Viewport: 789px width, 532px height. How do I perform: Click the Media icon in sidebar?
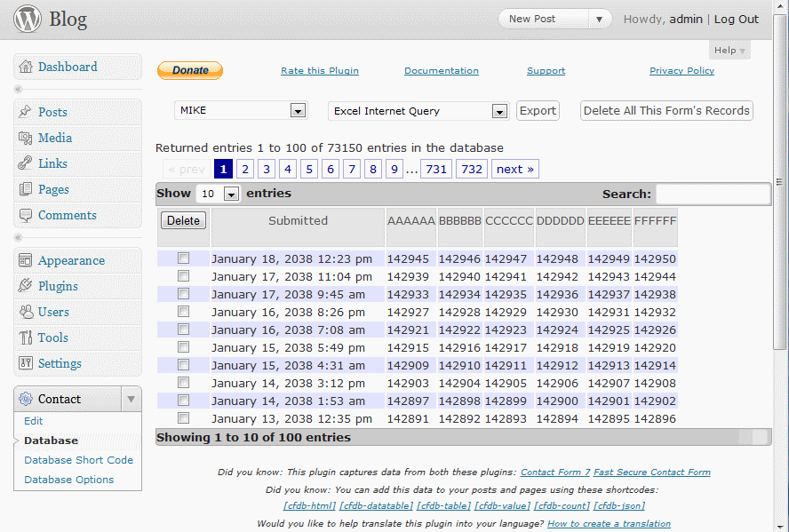pyautogui.click(x=25, y=138)
